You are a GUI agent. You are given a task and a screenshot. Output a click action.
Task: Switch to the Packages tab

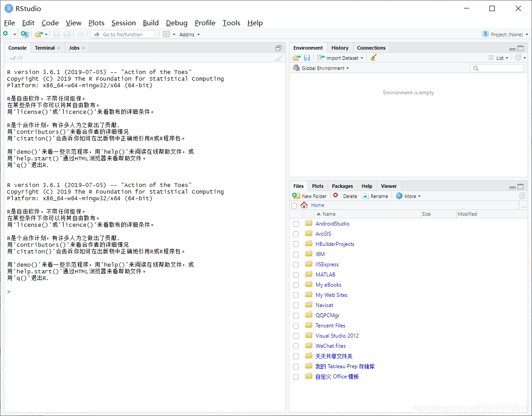tap(342, 186)
